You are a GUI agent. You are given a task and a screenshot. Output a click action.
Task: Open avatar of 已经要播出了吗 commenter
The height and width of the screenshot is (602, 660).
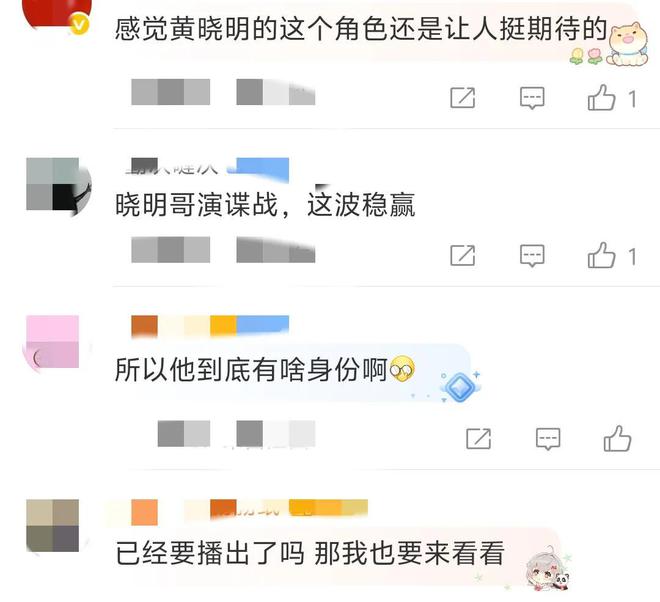53,526
